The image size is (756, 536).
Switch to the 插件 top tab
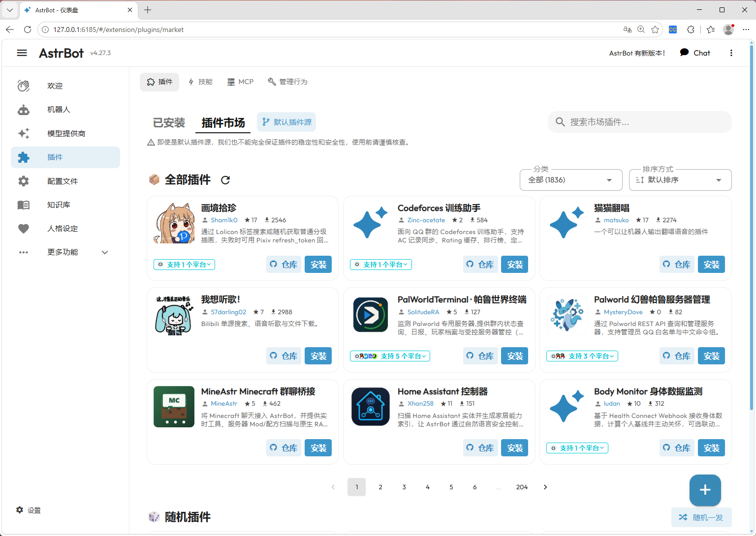(x=159, y=82)
